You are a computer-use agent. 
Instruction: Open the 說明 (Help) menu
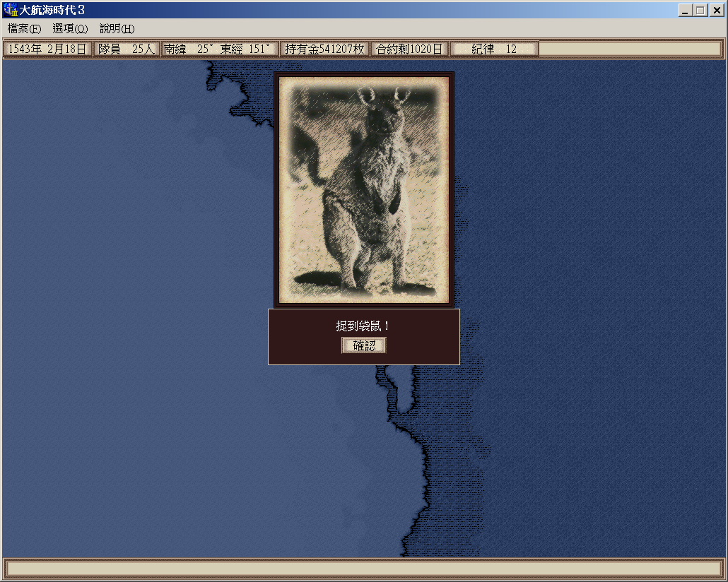pos(117,29)
